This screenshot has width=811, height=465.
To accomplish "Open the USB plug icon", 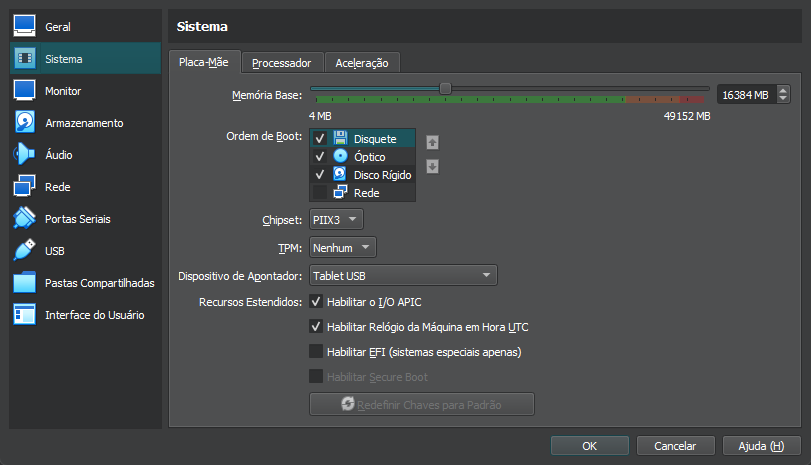I will point(24,250).
